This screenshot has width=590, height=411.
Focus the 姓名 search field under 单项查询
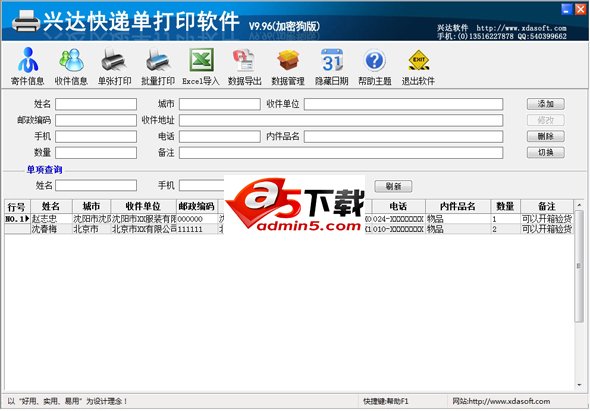pos(96,185)
